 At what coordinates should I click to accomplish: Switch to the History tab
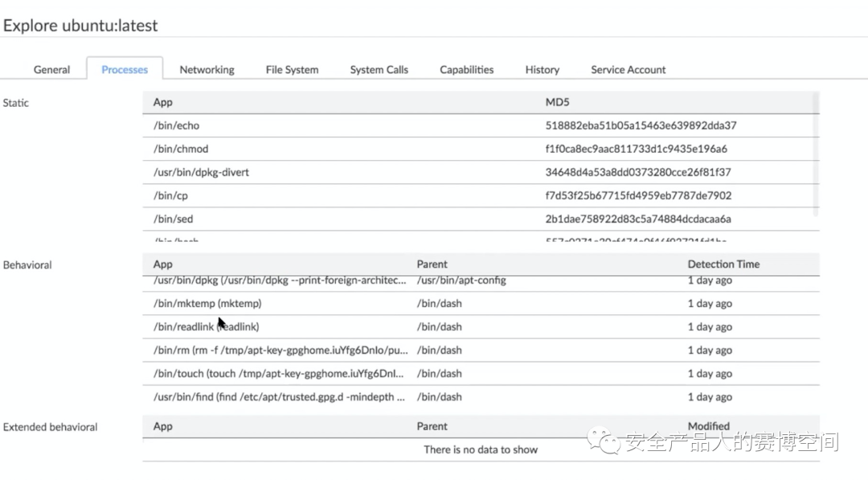(x=542, y=70)
